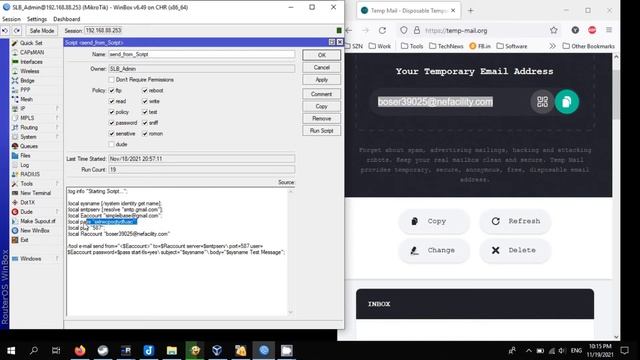Select Temp Mail browser tab
640x360 pixels.
pos(408,11)
